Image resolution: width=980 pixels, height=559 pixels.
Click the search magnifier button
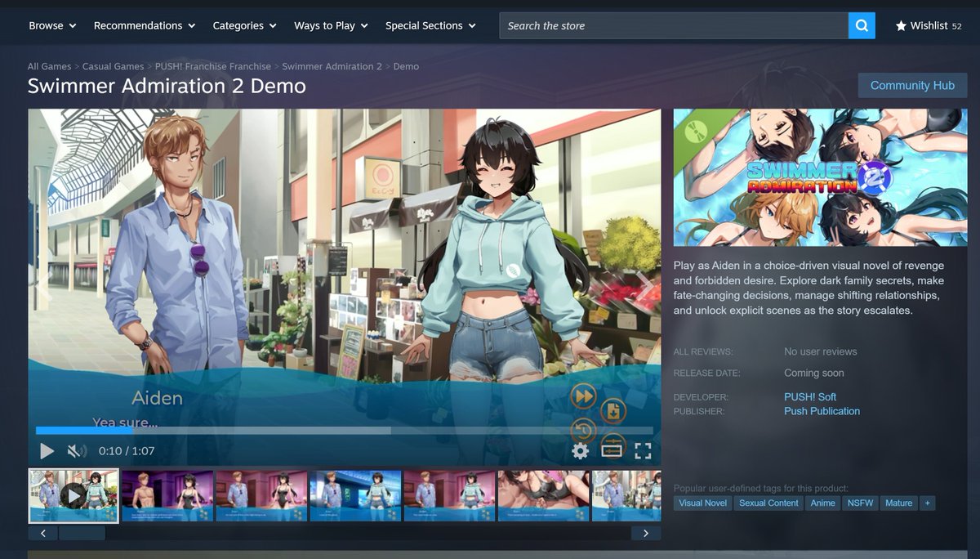[x=862, y=25]
